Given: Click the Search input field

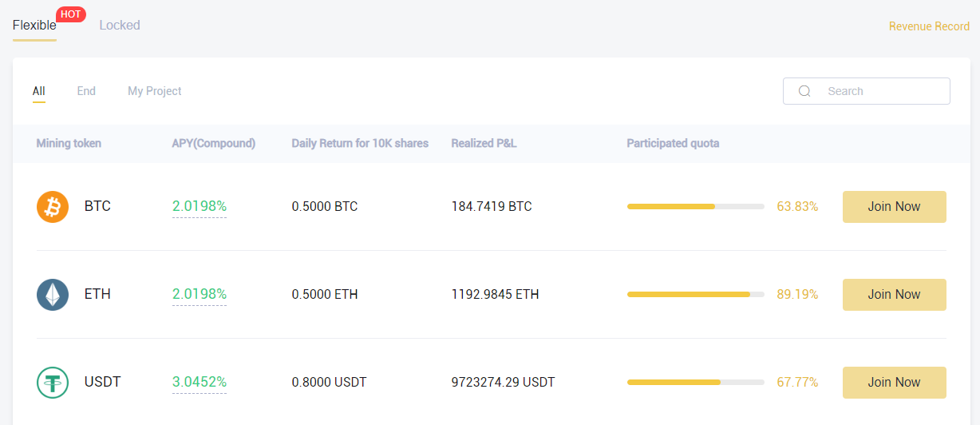Looking at the screenshot, I should point(867,91).
